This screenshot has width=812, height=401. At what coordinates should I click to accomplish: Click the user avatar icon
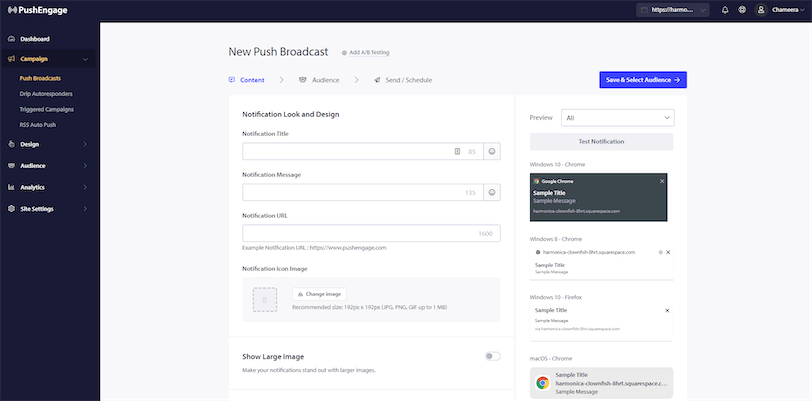(x=761, y=10)
